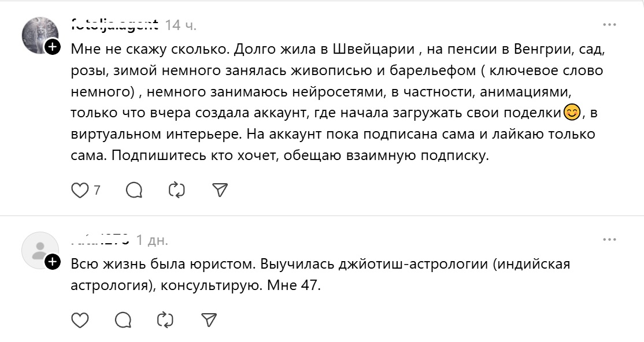Click the username fotolja.agent
This screenshot has width=644, height=342.
[113, 25]
